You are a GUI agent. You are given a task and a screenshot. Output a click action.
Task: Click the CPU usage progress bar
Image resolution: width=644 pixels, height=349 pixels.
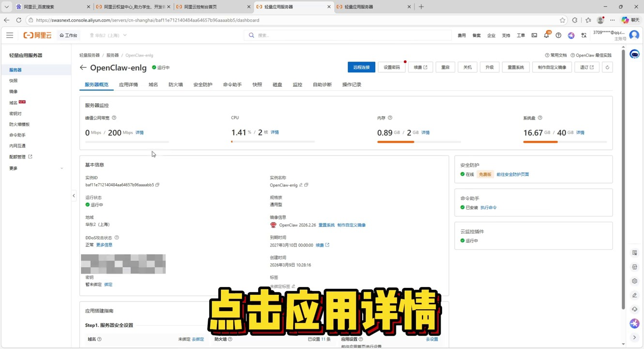[273, 142]
